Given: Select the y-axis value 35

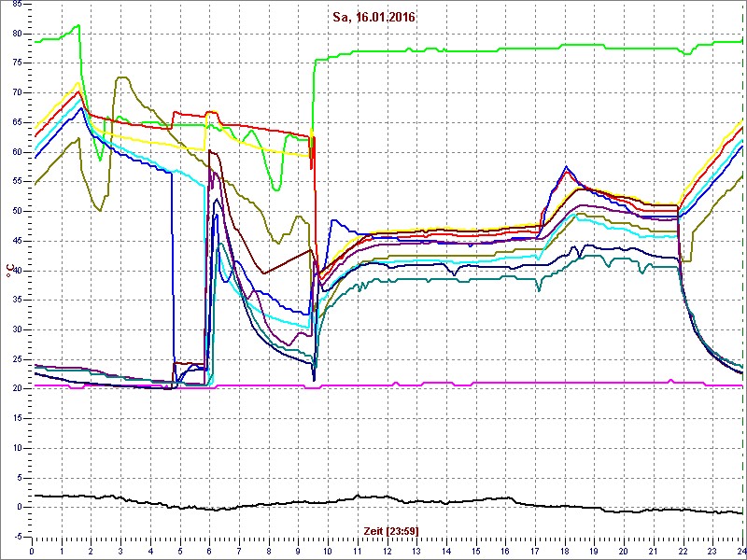Looking at the screenshot, I should tap(17, 300).
